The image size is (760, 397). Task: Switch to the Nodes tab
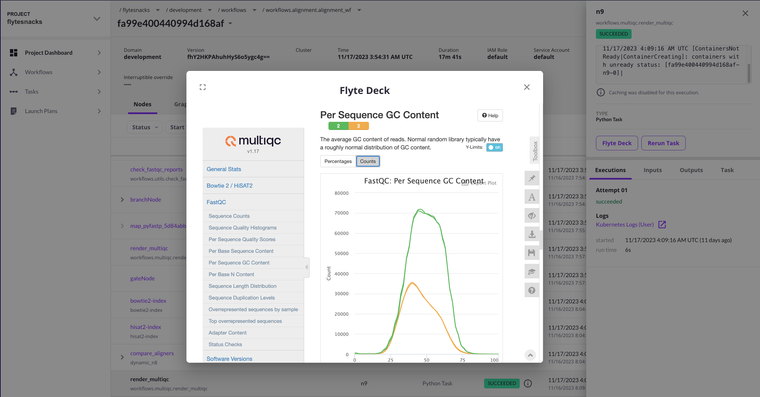[142, 104]
